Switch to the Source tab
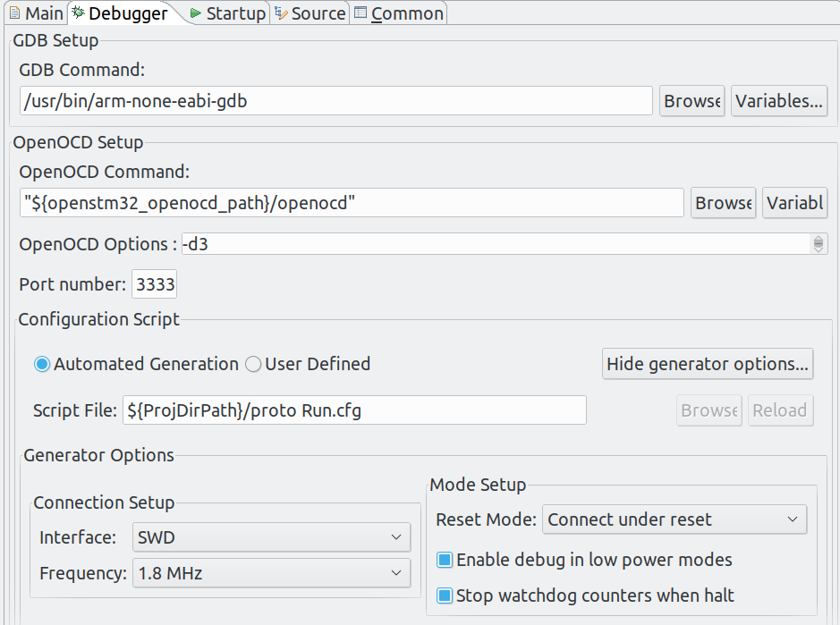Viewport: 840px width, 625px height. (310, 13)
